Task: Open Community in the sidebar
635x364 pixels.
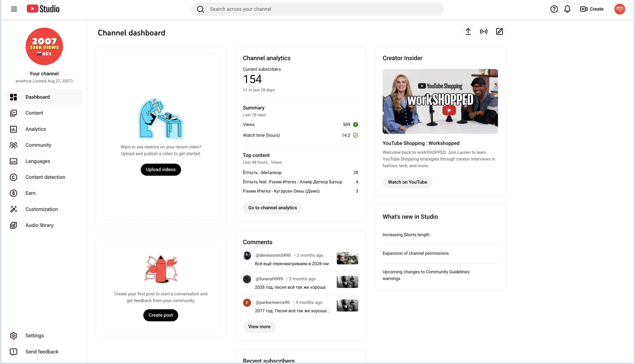Action: click(44, 145)
